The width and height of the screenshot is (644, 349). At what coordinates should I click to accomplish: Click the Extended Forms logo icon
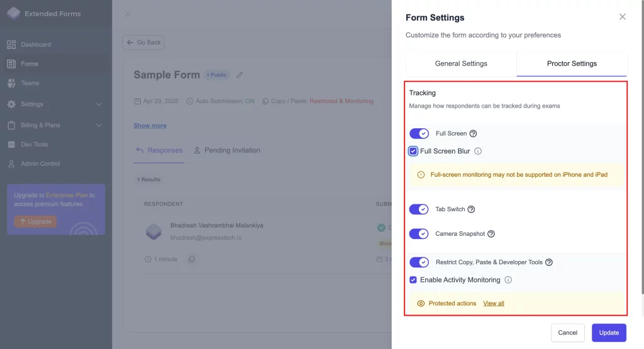[14, 14]
